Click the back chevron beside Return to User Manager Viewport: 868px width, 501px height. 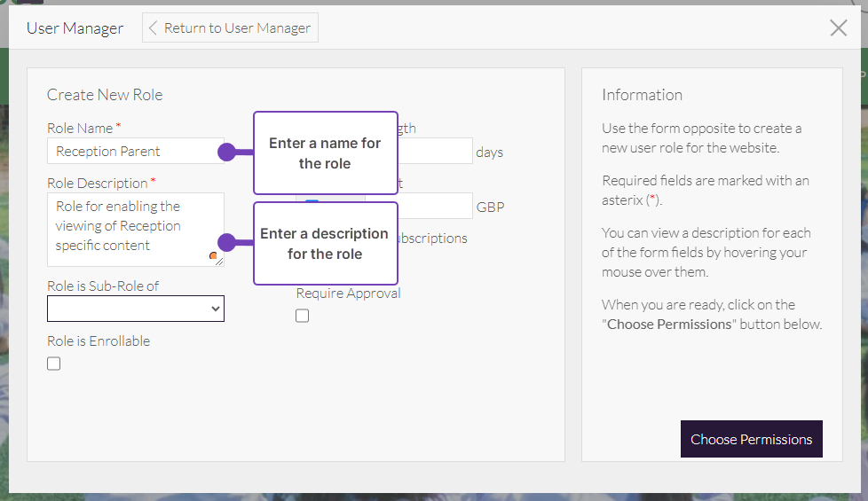click(153, 28)
